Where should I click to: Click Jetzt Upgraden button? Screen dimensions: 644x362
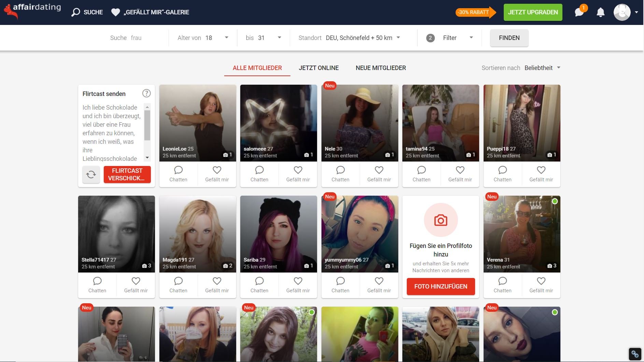[533, 12]
